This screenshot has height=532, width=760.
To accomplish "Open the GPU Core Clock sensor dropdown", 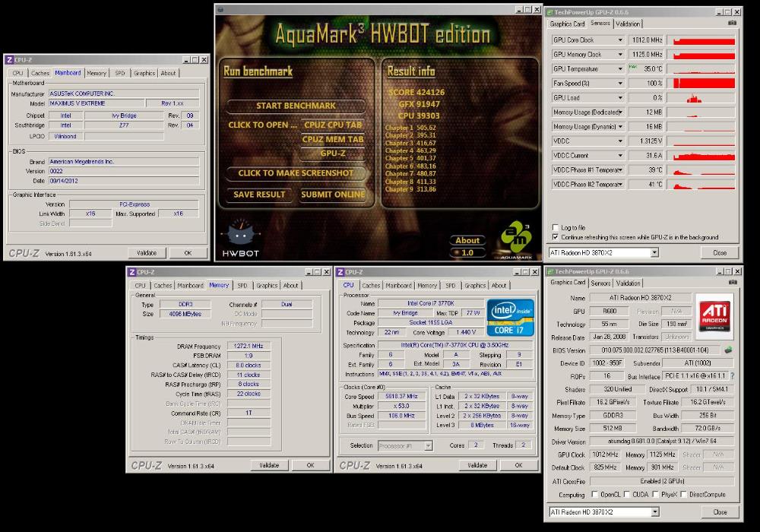I will point(620,40).
